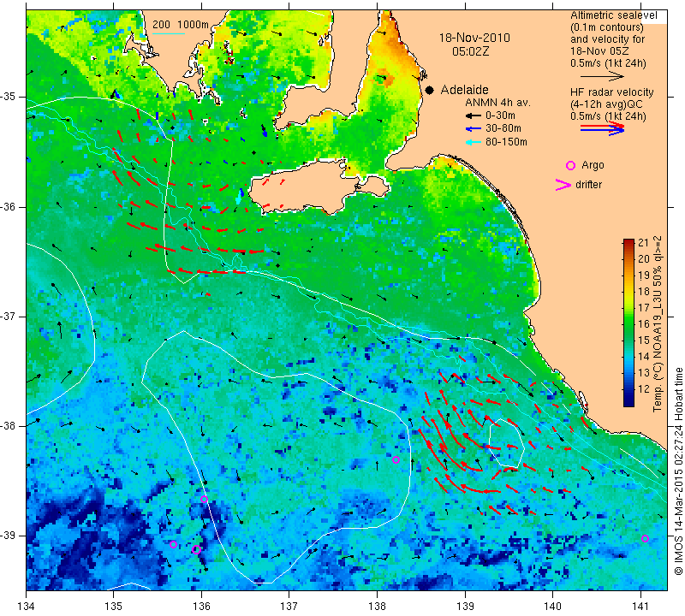Click color bar tick label '12'
This screenshot has height=616, width=685.
point(644,388)
